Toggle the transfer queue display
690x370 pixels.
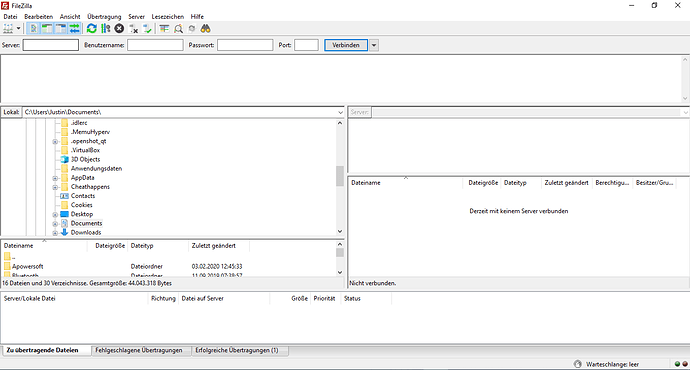tap(74, 29)
